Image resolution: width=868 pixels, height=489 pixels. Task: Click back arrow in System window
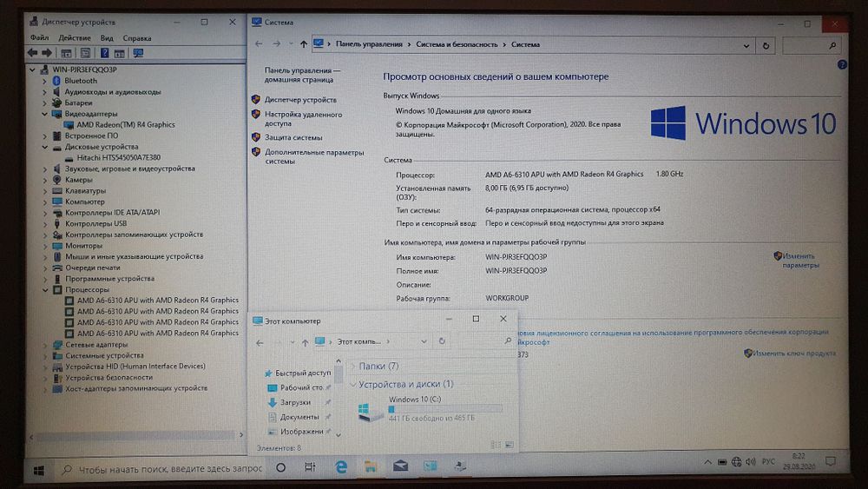click(x=259, y=43)
